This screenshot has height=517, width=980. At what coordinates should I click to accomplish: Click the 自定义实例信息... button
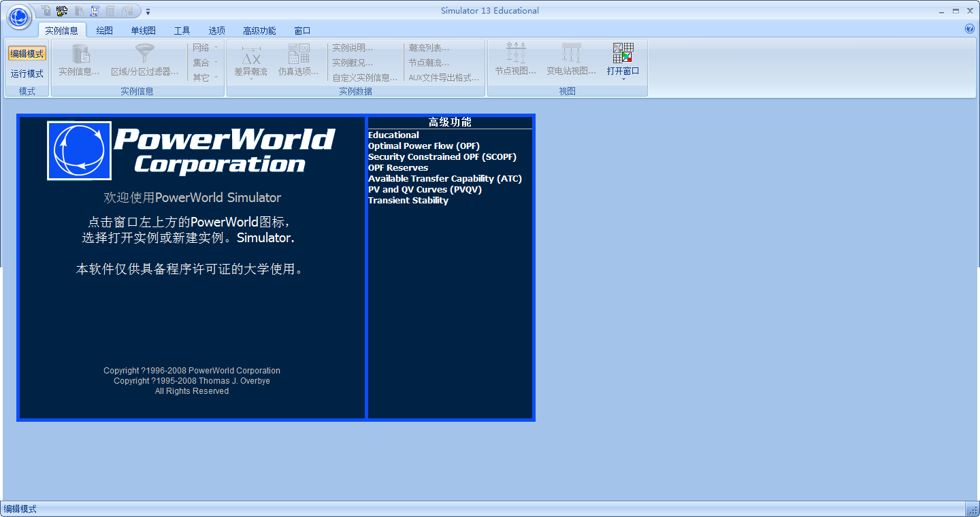click(365, 78)
